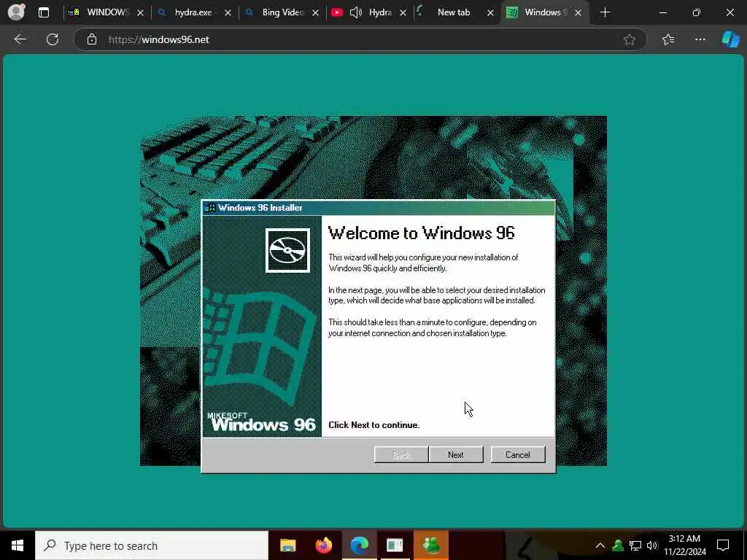
Task: Open the news-like app taskbar icon
Action: click(395, 545)
